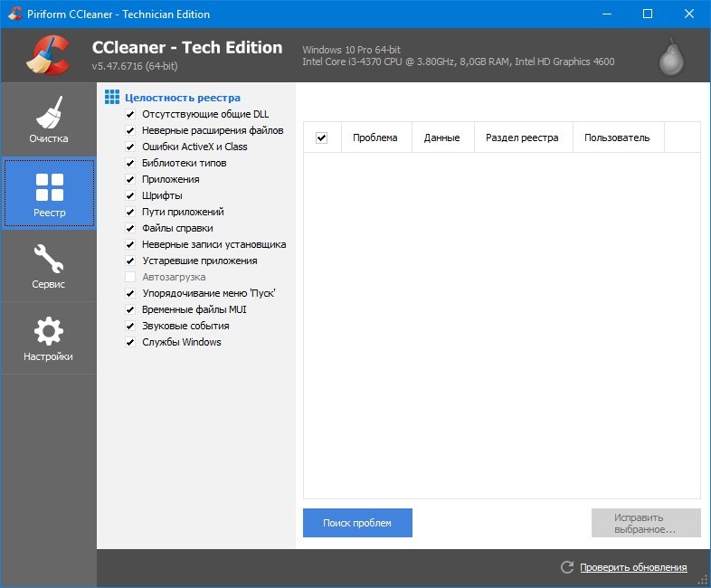711x588 pixels.
Task: Sort by Раздел реестра column header
Action: pos(522,138)
